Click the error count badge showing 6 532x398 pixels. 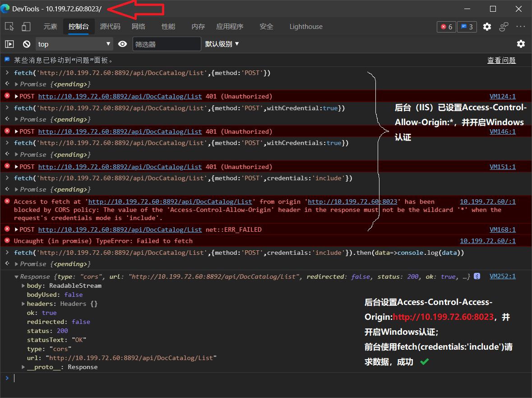point(447,27)
